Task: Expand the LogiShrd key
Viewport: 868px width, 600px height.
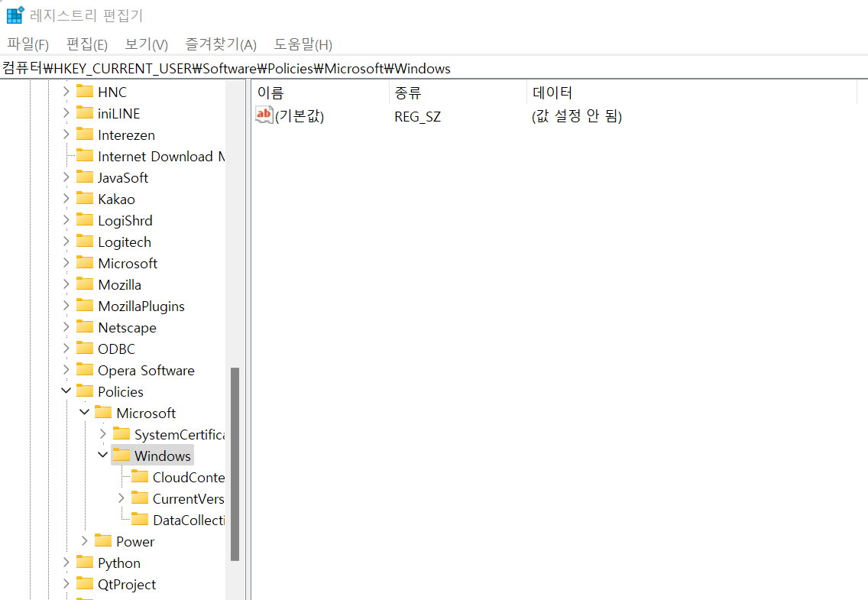Action: pos(66,220)
